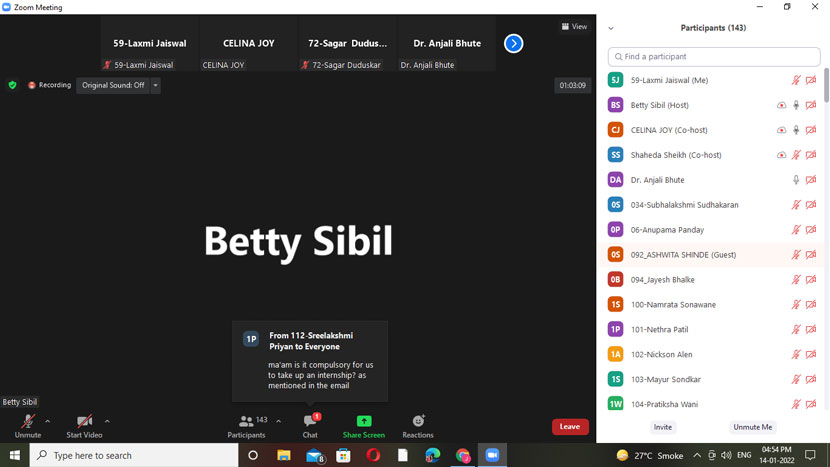This screenshot has height=467, width=830.
Task: Toggle Unmute microphone in meeting toolbar
Action: coord(27,423)
